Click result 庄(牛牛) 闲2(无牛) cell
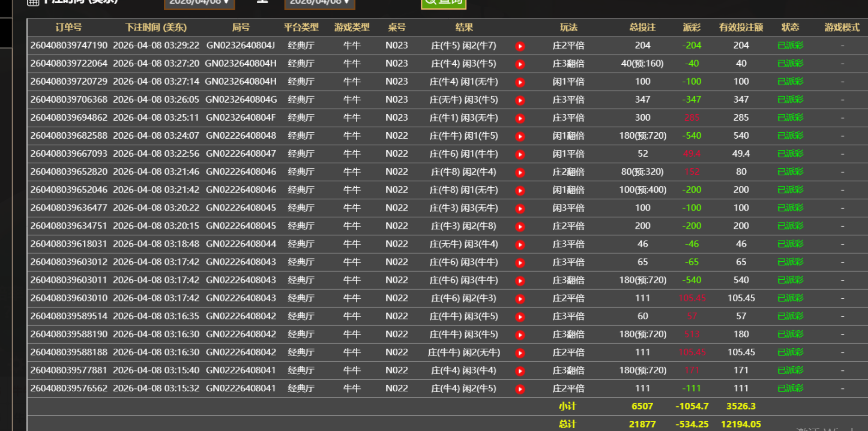This screenshot has height=431, width=868. click(464, 352)
